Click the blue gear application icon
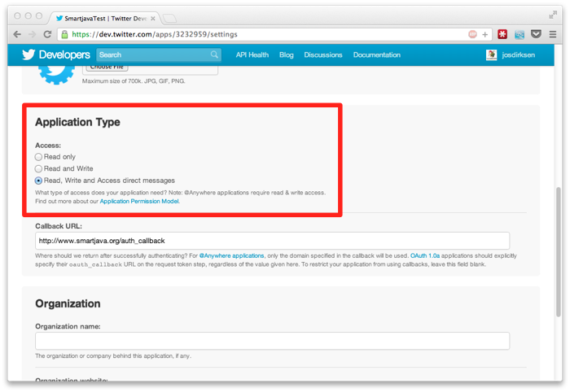The width and height of the screenshot is (570, 392). pos(57,75)
